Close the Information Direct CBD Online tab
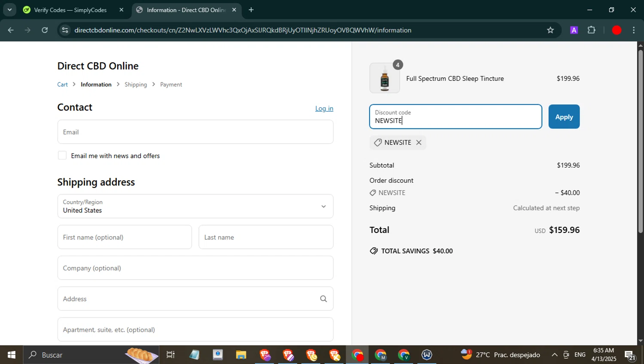Viewport: 644px width, 364px height. (234, 10)
